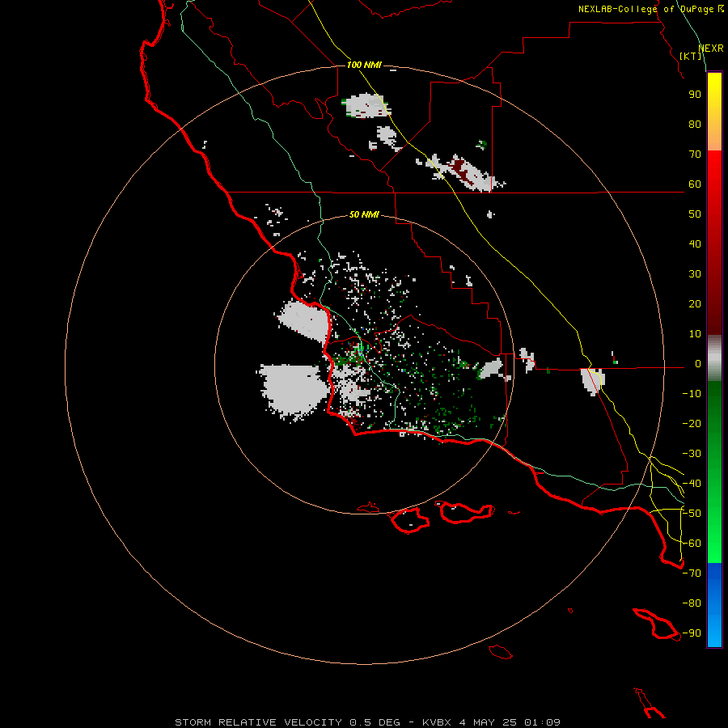
Task: Click the '4 MAY 25 01:09' timestamp
Action: [510, 722]
